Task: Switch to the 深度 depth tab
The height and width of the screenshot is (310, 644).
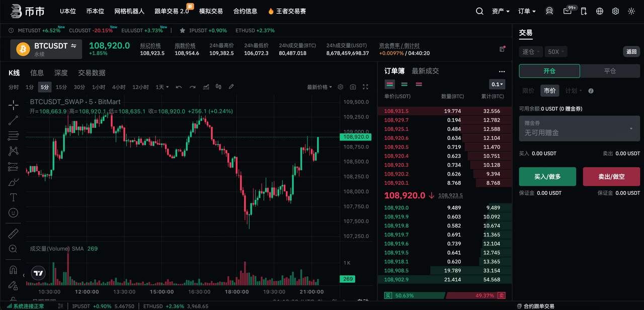Action: pyautogui.click(x=61, y=73)
